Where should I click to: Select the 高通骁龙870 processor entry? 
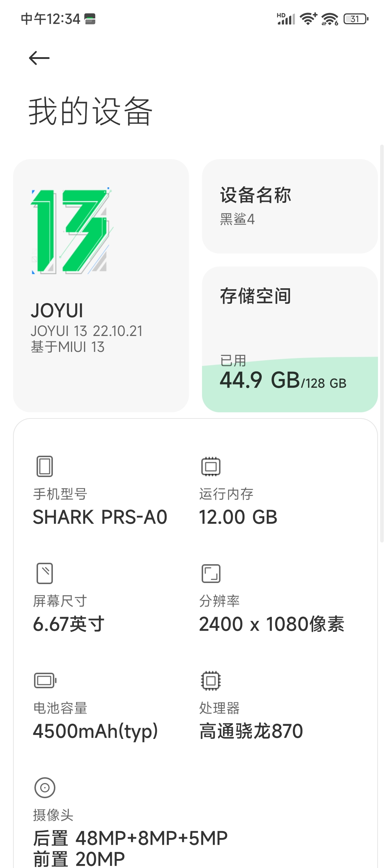pos(251,731)
